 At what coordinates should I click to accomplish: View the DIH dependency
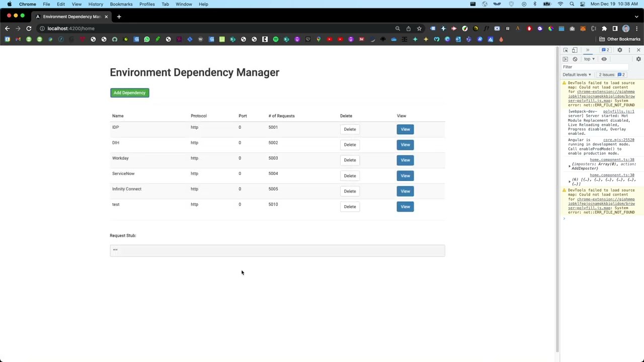(x=405, y=145)
